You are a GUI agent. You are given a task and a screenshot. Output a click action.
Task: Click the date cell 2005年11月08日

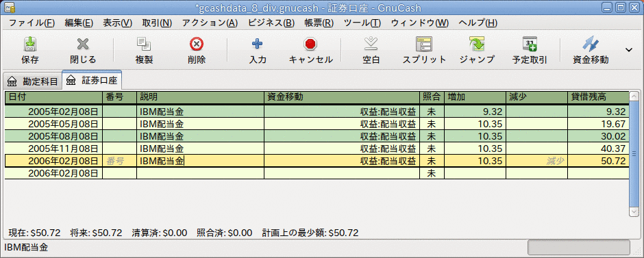point(54,149)
